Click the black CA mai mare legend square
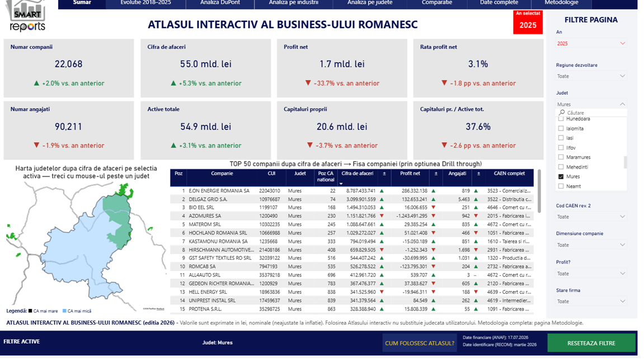644x361 pixels. point(30,311)
